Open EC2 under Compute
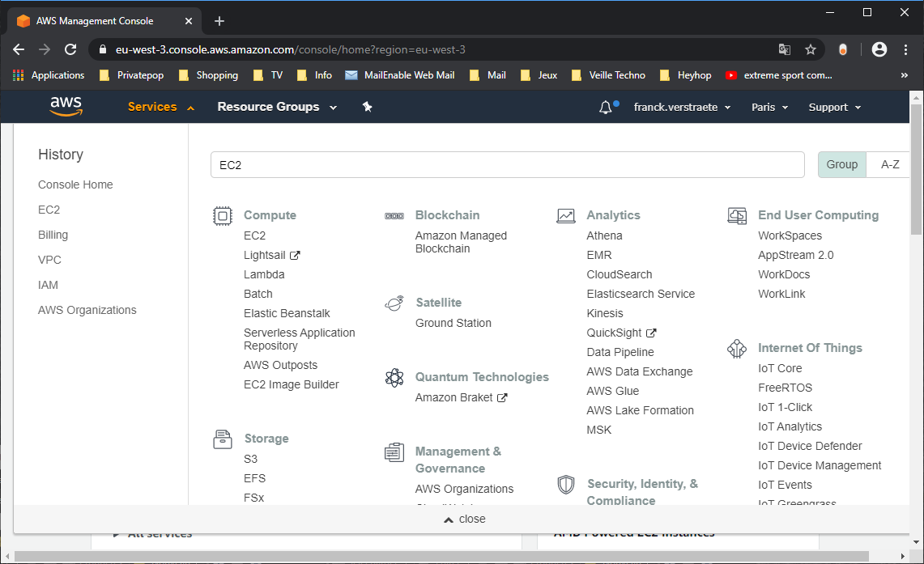The width and height of the screenshot is (924, 564). [254, 235]
